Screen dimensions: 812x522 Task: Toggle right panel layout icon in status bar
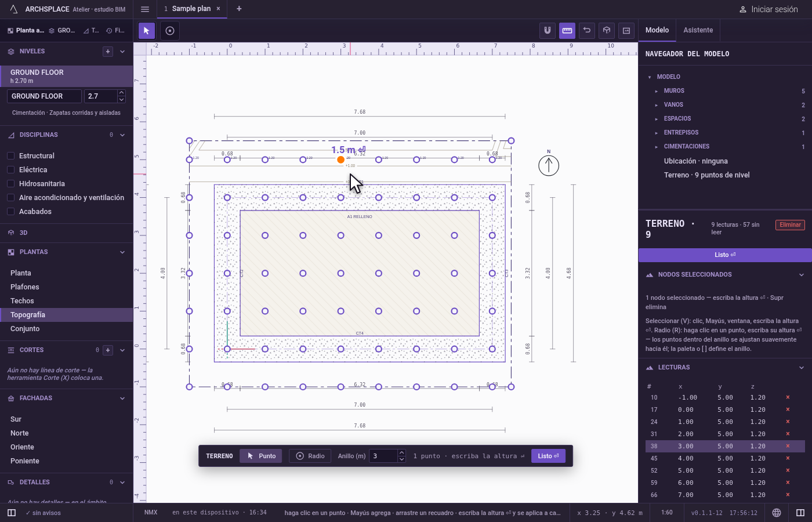click(800, 513)
